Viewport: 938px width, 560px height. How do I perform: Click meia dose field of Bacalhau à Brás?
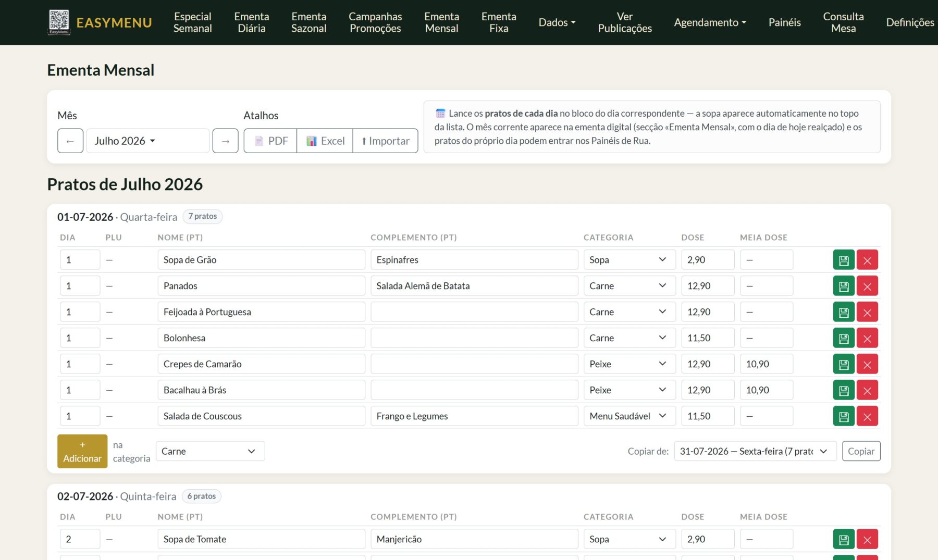pos(767,390)
